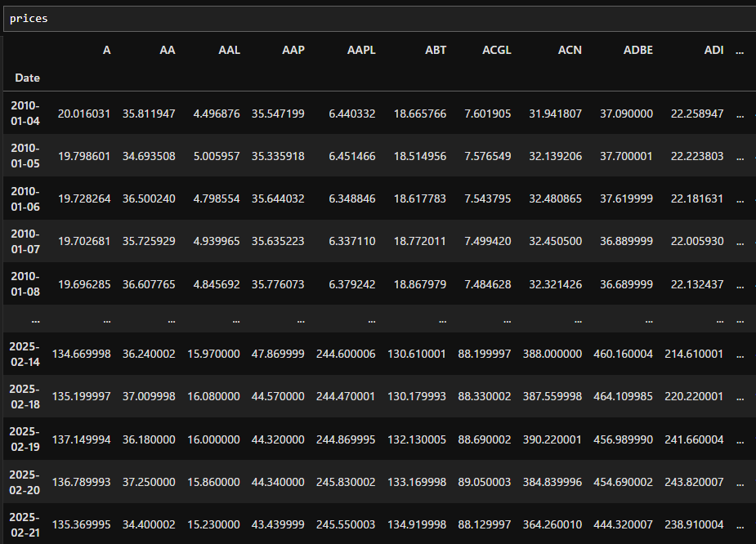Click the prices code input cell
Image resolution: width=756 pixels, height=544 pixels.
click(379, 19)
